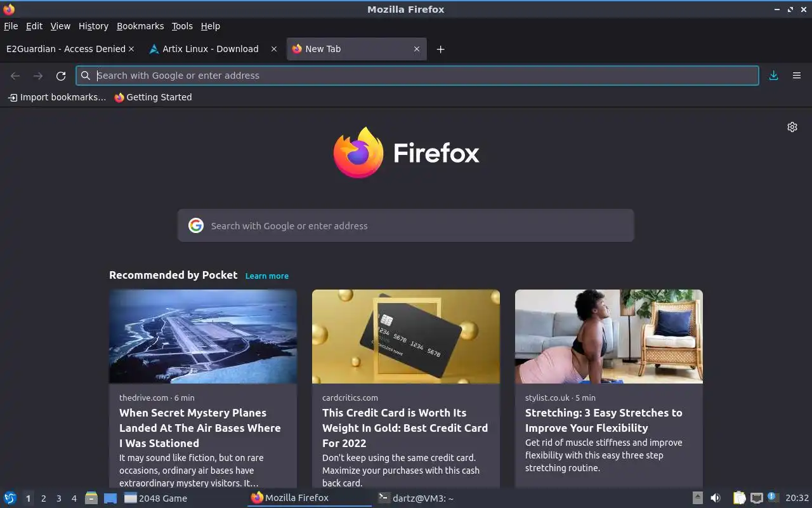Switch to workspace 1

tap(28, 498)
